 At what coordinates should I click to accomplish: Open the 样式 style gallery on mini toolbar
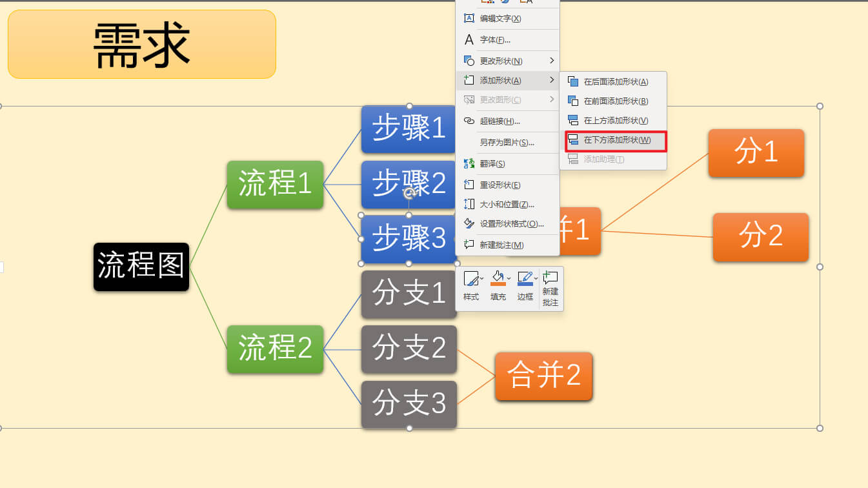pos(471,287)
